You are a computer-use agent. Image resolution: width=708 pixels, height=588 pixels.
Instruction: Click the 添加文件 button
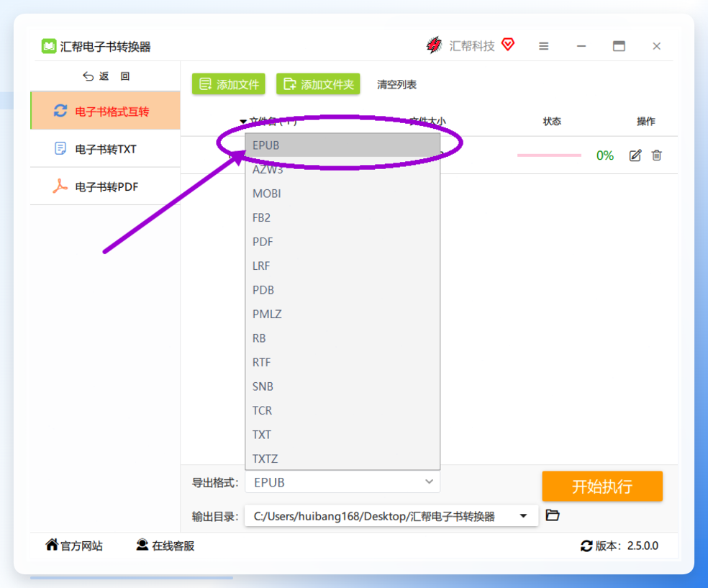[229, 84]
